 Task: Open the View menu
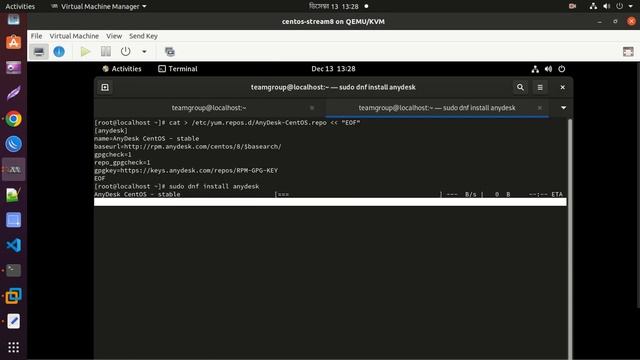(114, 36)
